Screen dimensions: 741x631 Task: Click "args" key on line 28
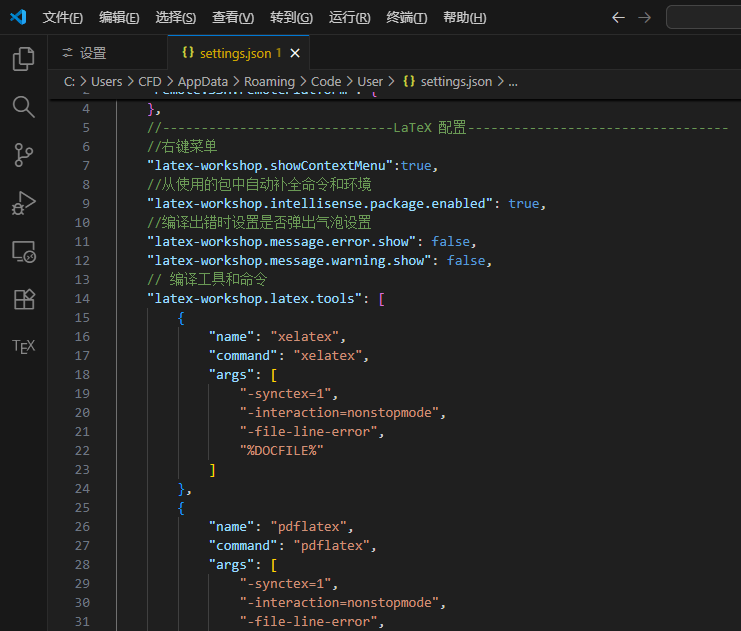(232, 565)
